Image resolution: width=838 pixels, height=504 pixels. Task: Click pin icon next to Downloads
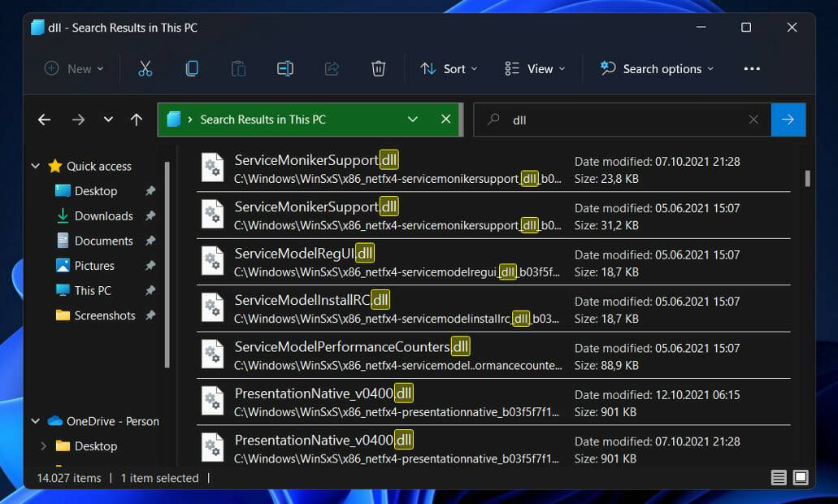(150, 216)
